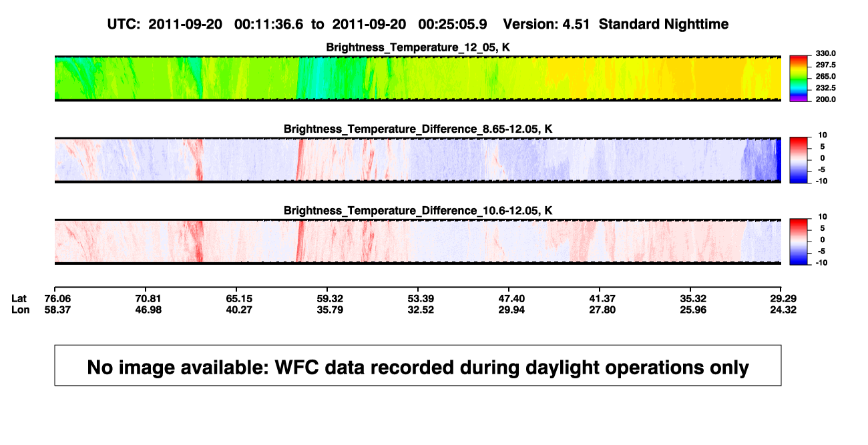Click the 200.0–330.0 K rainbow color bar

click(x=799, y=79)
